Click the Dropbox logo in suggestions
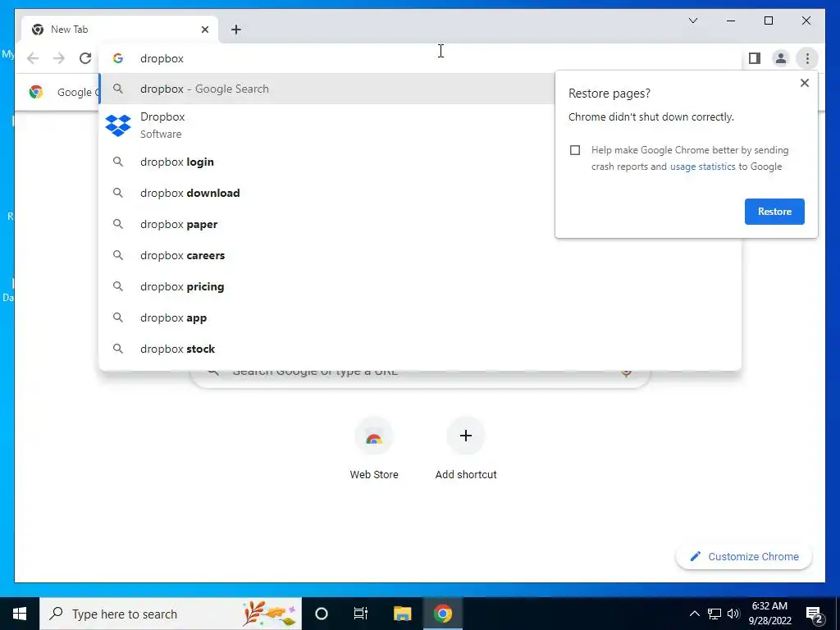 point(118,126)
